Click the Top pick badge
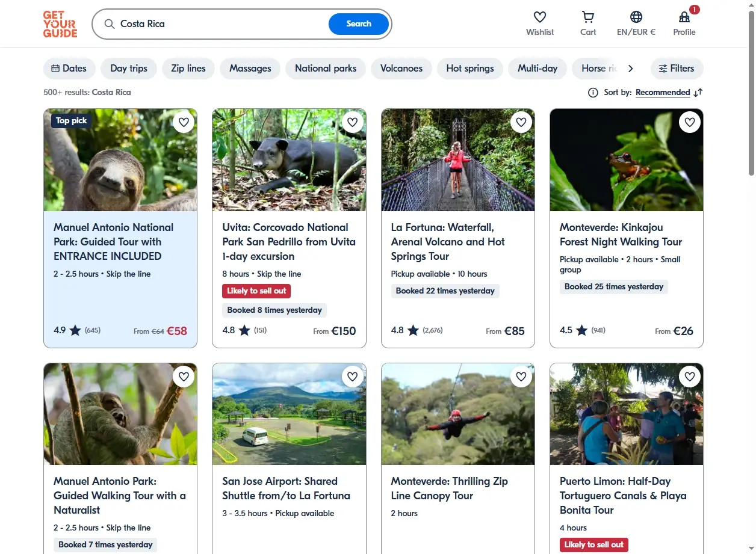Screen dimensions: 756x554 [x=71, y=121]
